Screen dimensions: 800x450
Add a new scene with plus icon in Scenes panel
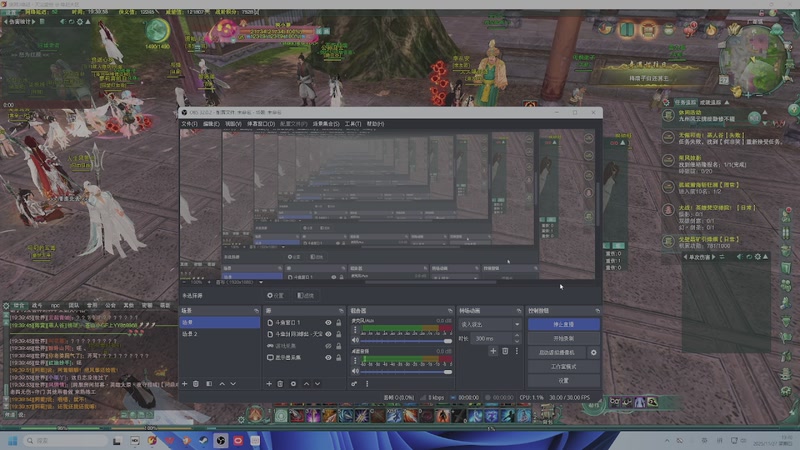click(x=185, y=384)
